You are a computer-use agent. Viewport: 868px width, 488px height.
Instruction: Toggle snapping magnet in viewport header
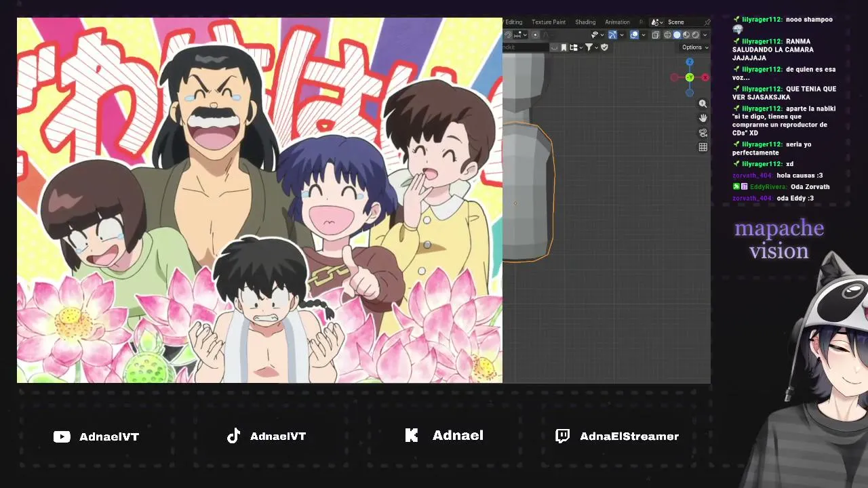(507, 35)
